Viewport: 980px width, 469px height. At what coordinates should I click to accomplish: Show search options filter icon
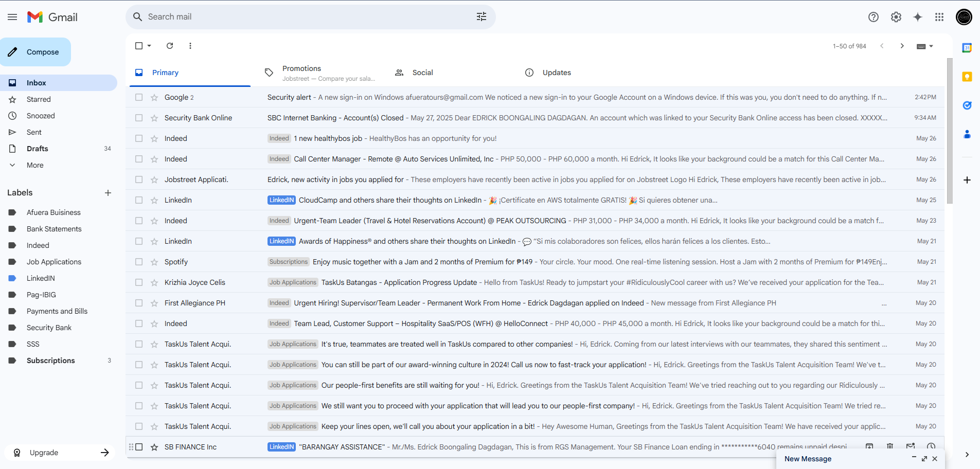482,17
